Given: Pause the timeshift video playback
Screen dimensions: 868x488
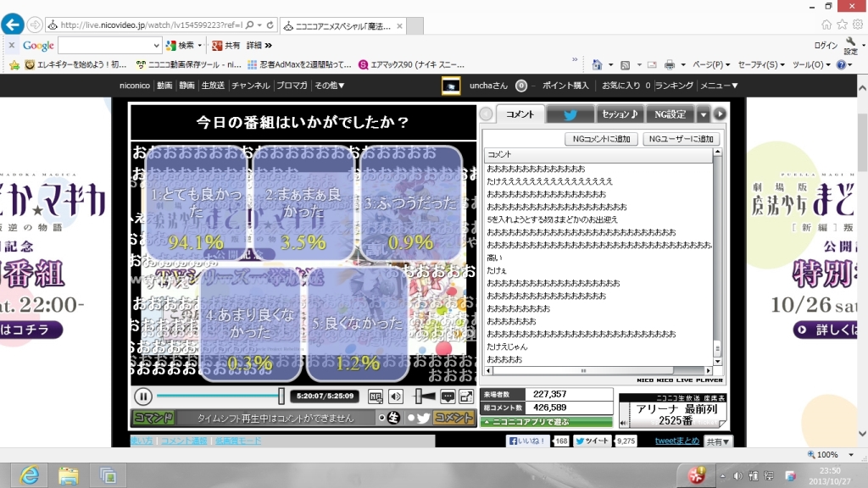Looking at the screenshot, I should tap(142, 396).
